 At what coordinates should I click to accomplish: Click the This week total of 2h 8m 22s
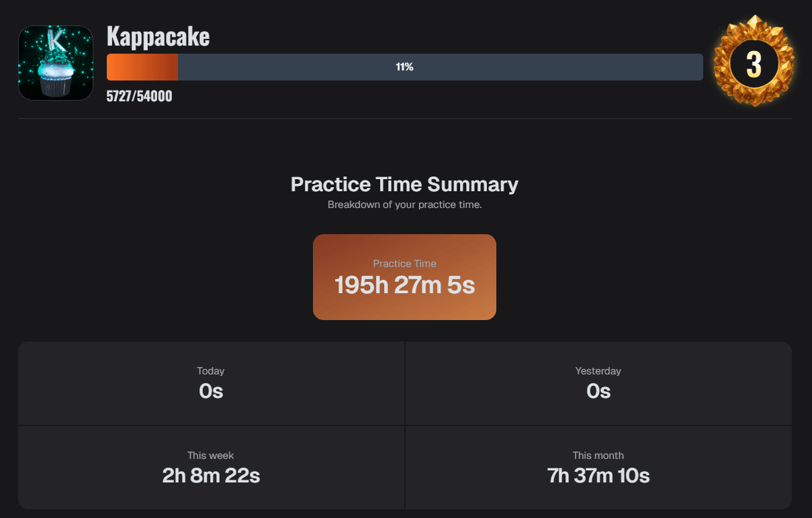click(x=211, y=476)
